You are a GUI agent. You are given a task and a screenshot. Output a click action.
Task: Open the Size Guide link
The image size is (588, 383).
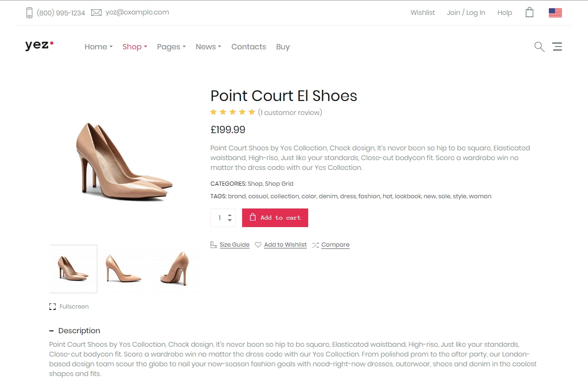click(x=234, y=245)
